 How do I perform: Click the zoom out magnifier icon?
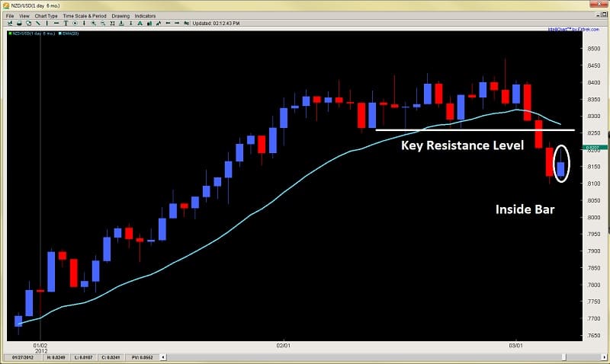pyautogui.click(x=103, y=24)
